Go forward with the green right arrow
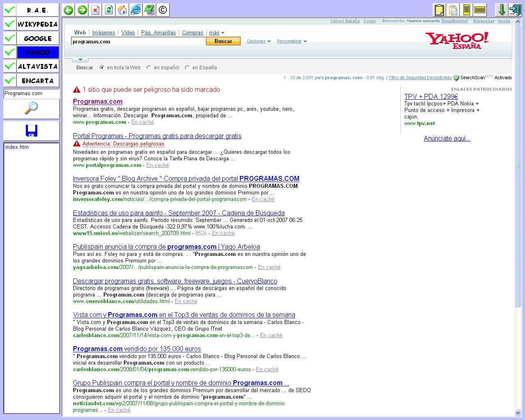 point(82,10)
